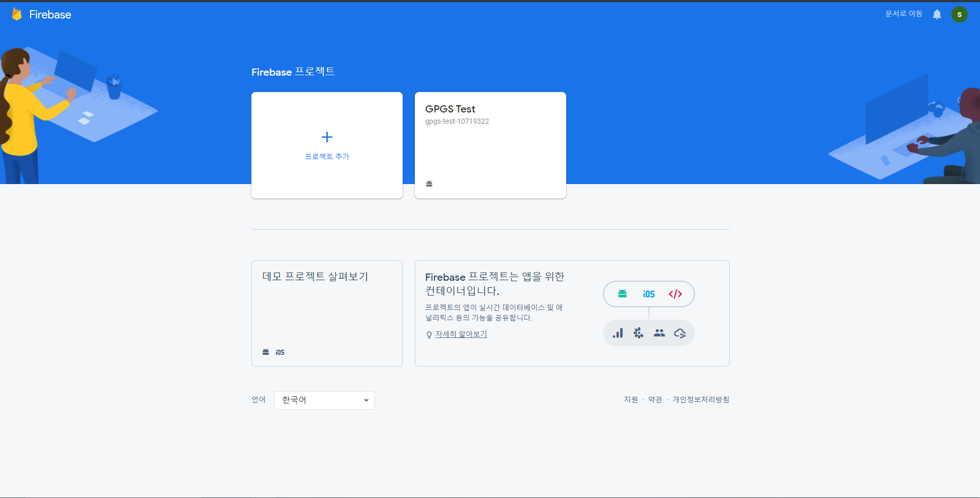Open 데모 프로젝트 살펴보기 card
Screen dimensions: 980x498
tap(327, 313)
